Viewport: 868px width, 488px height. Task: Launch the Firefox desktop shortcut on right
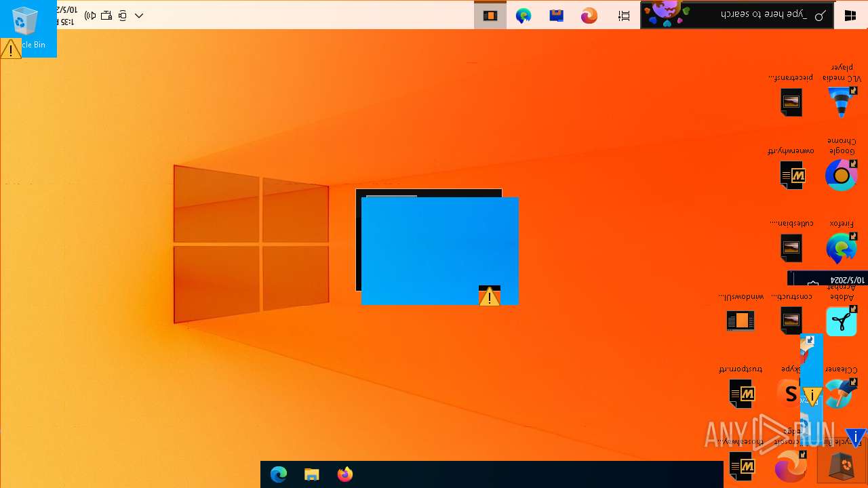(842, 249)
